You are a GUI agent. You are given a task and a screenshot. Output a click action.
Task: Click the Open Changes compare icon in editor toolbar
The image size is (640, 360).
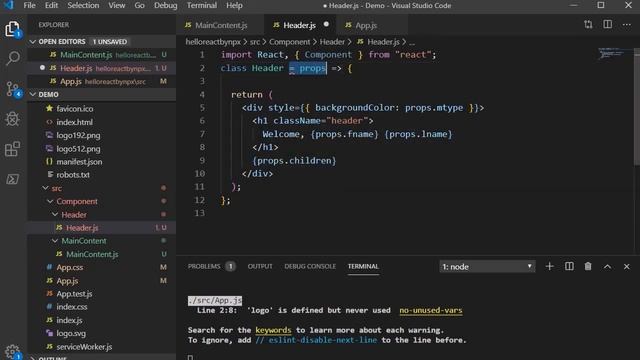point(588,24)
